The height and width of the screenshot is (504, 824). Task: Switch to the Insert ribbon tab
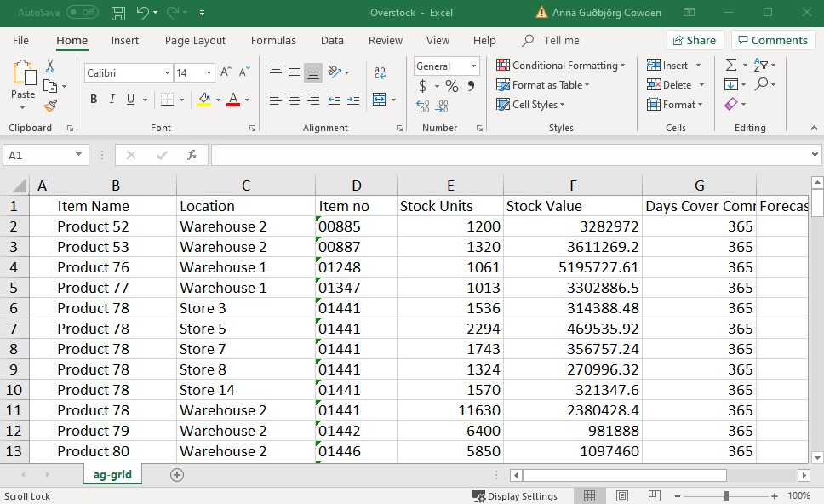click(125, 40)
